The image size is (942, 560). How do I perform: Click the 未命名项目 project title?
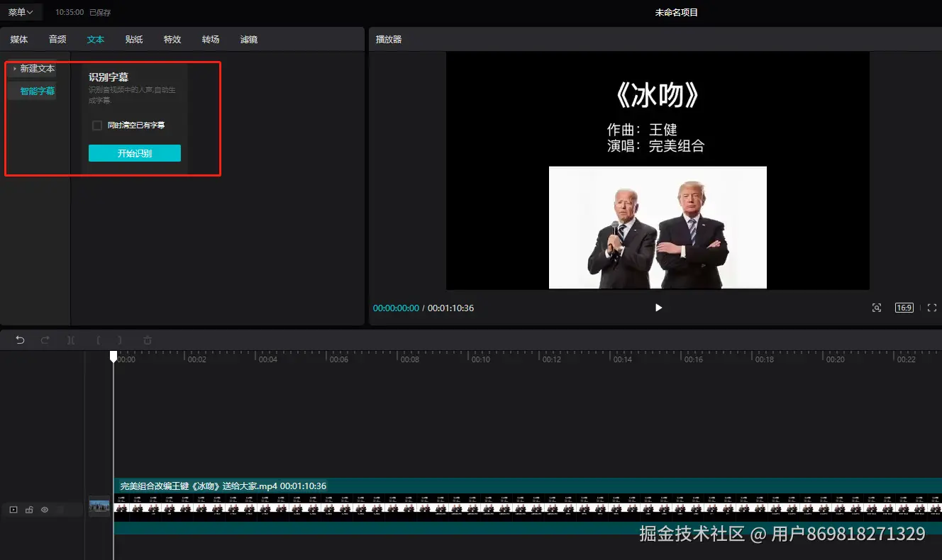(677, 12)
